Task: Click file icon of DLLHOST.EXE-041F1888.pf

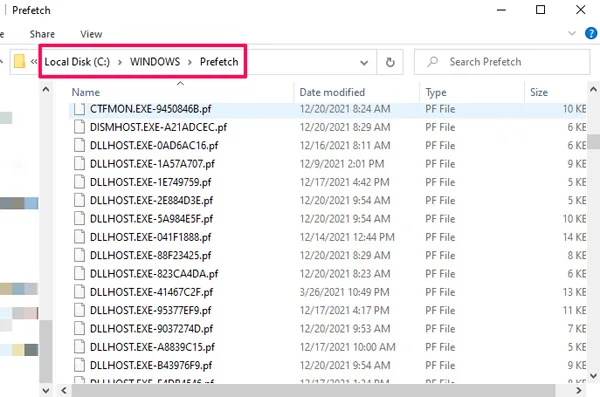Action: (x=79, y=237)
